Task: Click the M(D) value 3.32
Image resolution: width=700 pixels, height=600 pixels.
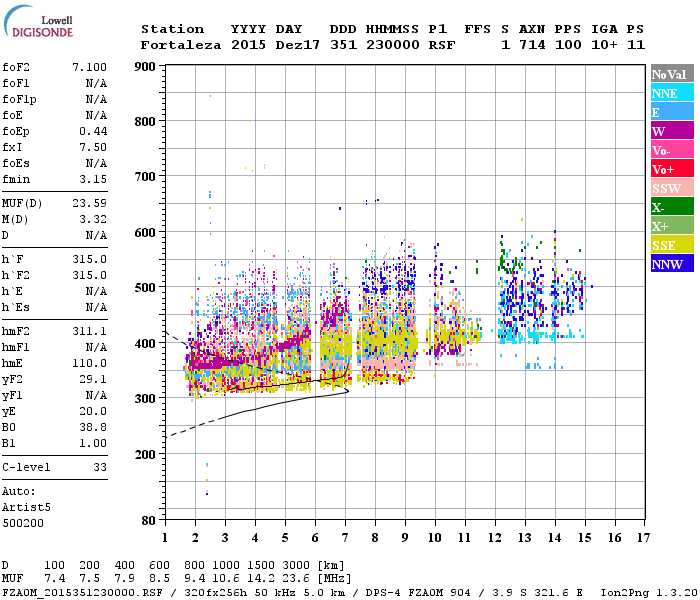Action: pyautogui.click(x=93, y=219)
